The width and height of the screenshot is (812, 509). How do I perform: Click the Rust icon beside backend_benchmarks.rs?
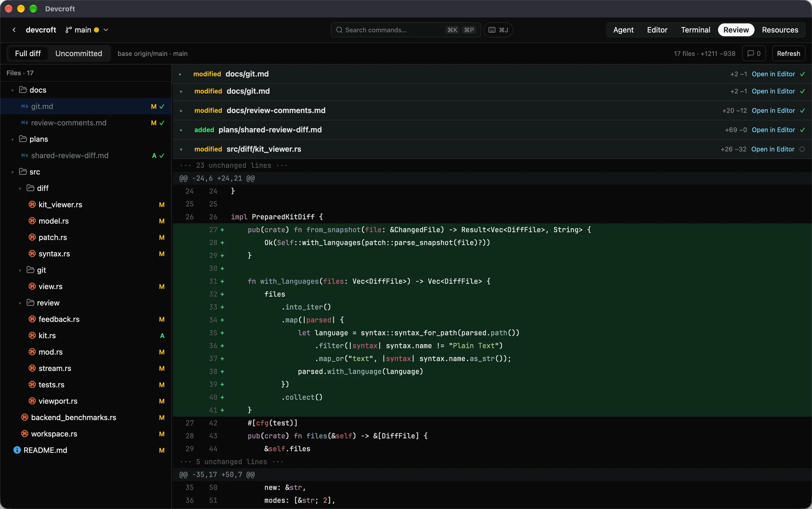coord(25,417)
